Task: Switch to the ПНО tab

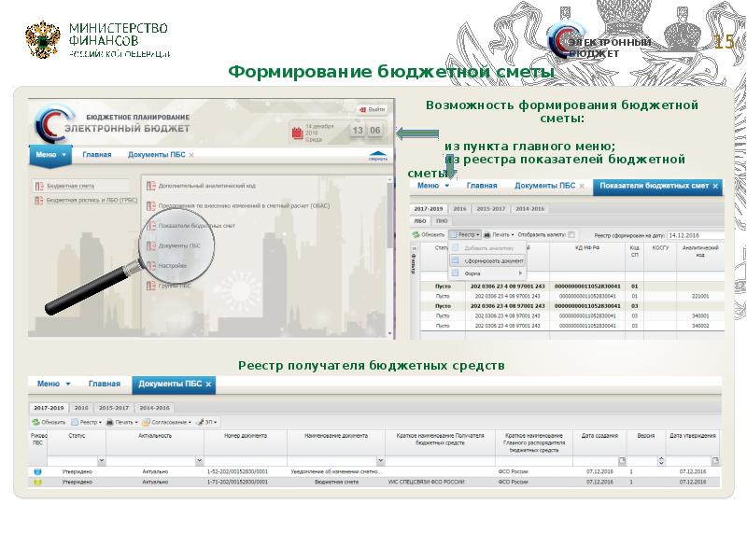Action: pyautogui.click(x=441, y=221)
